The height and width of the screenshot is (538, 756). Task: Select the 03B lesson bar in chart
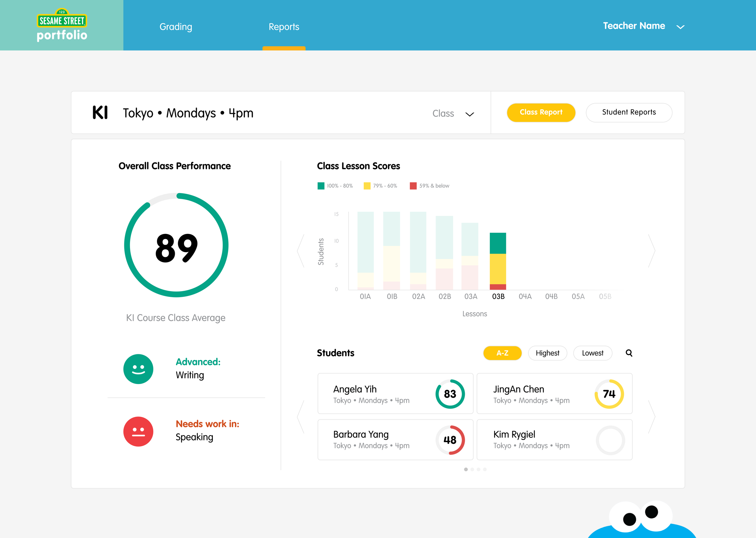498,262
